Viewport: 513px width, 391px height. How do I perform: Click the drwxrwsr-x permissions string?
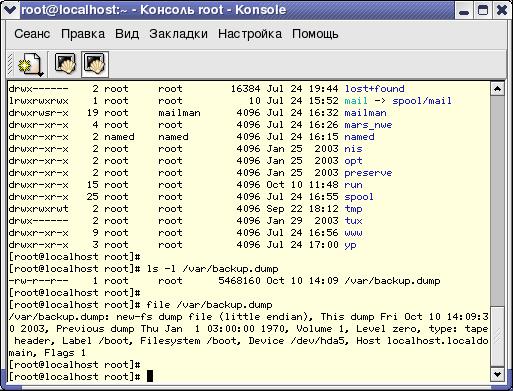(38, 113)
